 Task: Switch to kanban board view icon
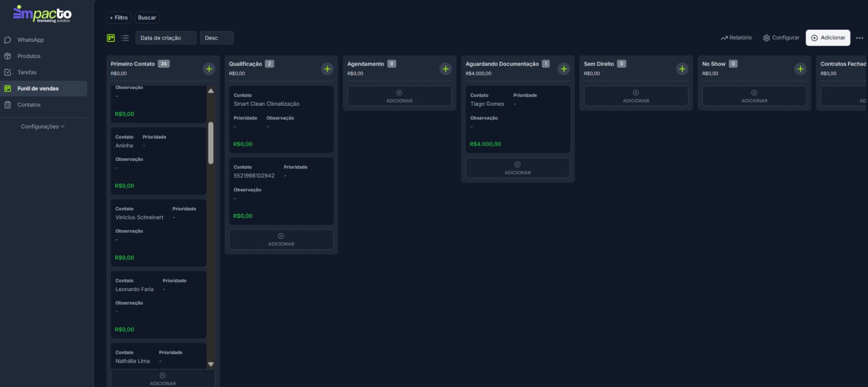click(x=111, y=38)
